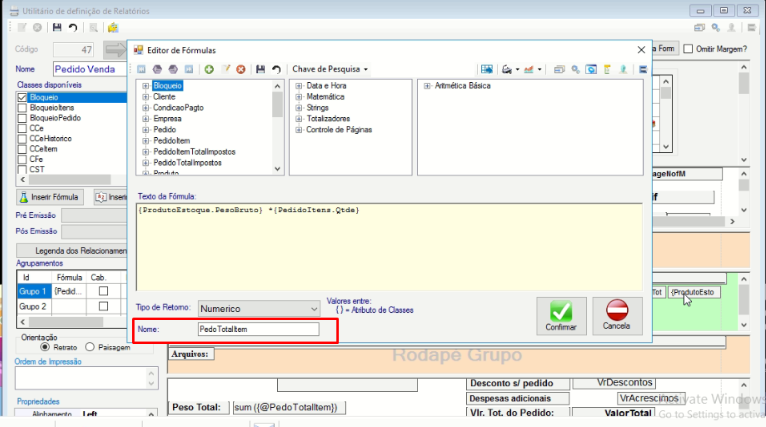Viewport: 766px width, 427px height.
Task: Click the green add (plus) icon in Editor de Fórmulas
Action: click(x=209, y=69)
